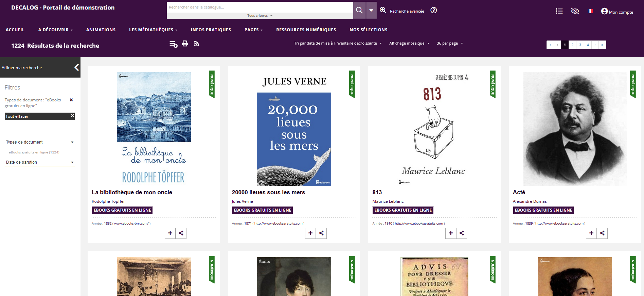
Task: Add search results to a list
Action: 173,44
